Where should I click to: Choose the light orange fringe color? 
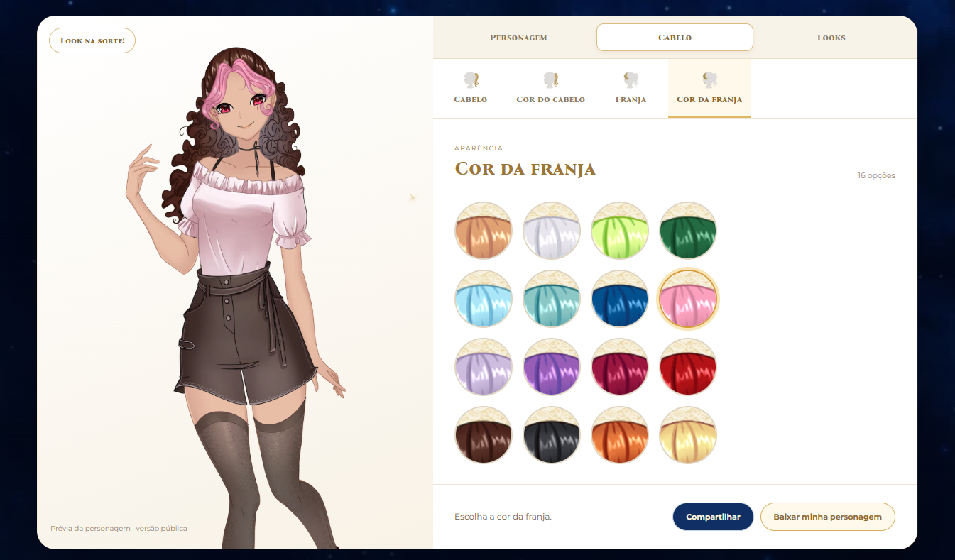point(484,231)
